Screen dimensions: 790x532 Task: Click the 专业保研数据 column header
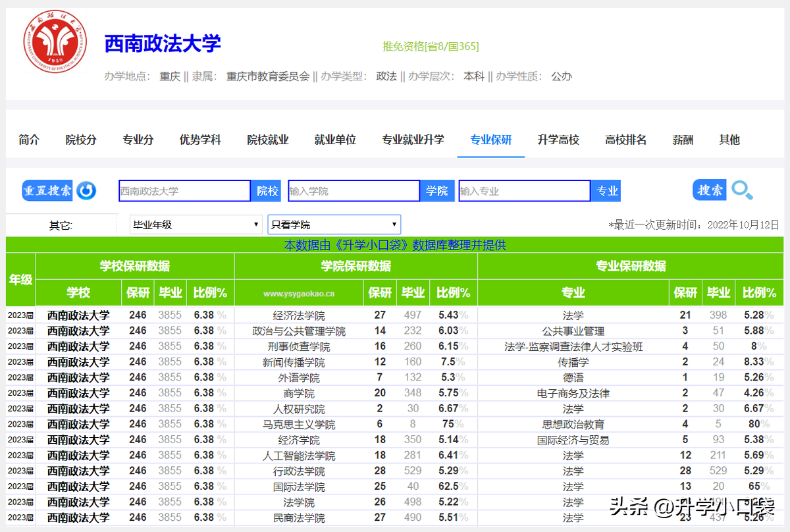click(x=631, y=266)
